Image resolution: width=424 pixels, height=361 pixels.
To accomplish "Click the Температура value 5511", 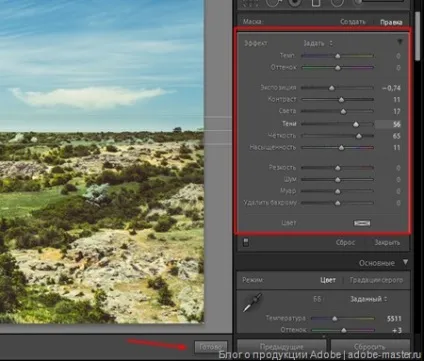I will click(x=394, y=319).
